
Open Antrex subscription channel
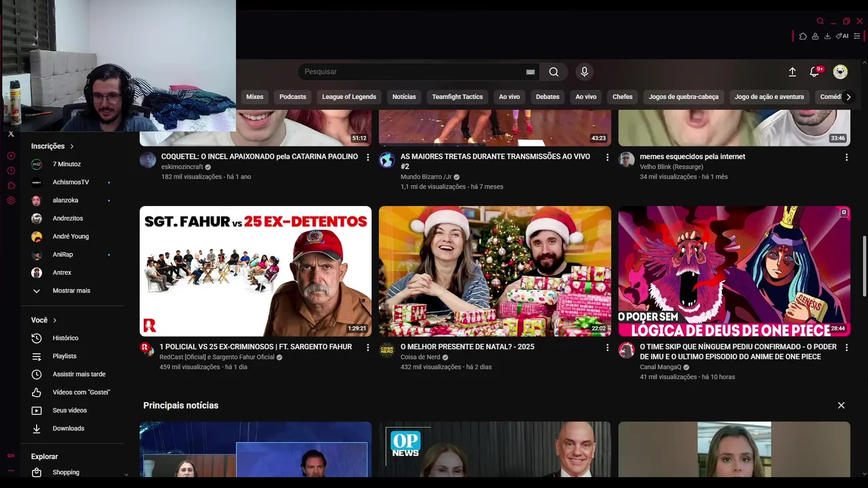pos(71,272)
